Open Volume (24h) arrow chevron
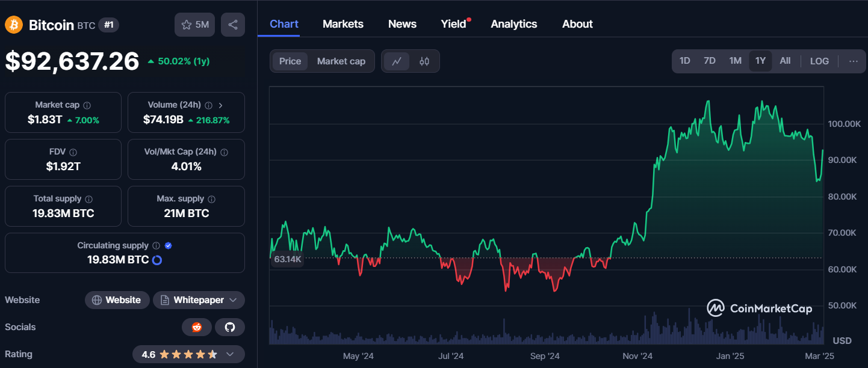 click(221, 105)
